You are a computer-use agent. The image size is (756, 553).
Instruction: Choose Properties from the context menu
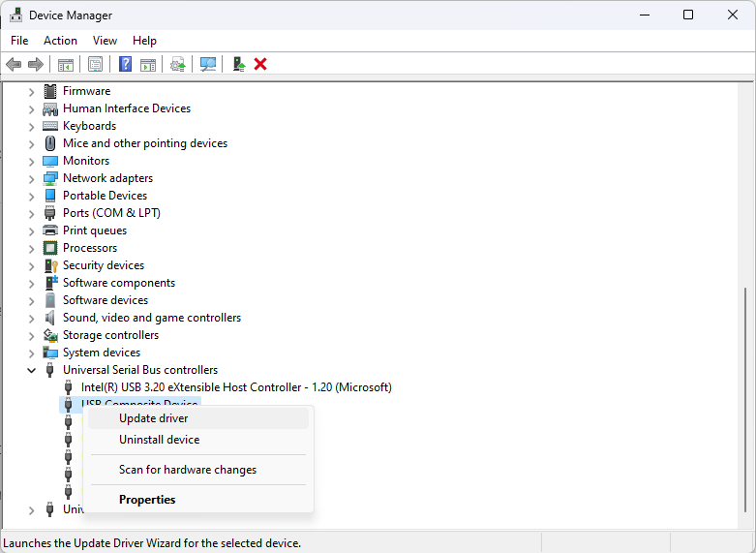point(198,500)
